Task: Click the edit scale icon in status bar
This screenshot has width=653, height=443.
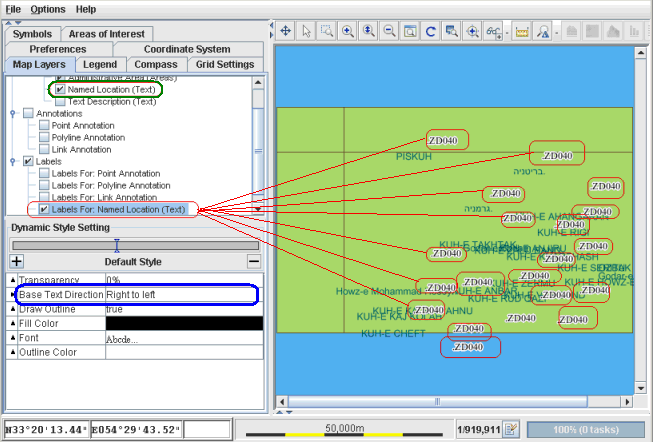Action: [511, 428]
